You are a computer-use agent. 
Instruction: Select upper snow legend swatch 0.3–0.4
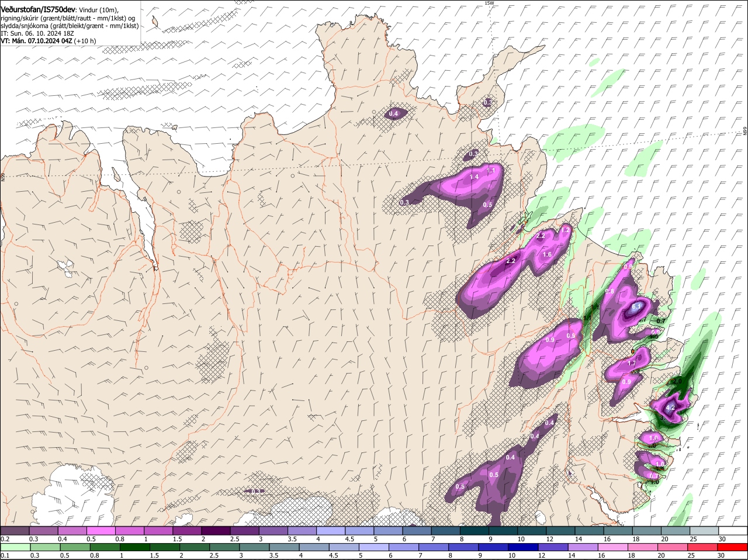(44, 530)
